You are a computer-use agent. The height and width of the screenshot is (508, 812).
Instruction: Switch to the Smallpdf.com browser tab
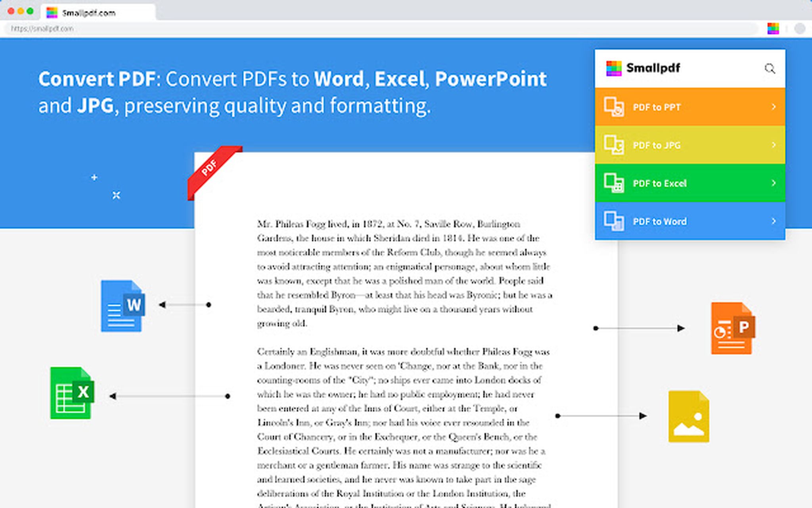pyautogui.click(x=89, y=12)
